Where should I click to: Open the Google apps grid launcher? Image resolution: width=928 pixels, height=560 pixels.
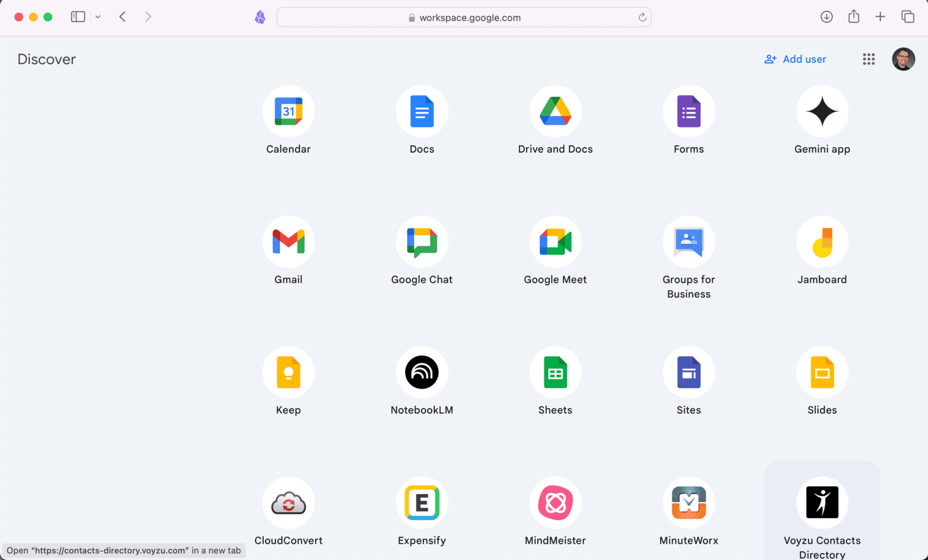click(x=868, y=59)
